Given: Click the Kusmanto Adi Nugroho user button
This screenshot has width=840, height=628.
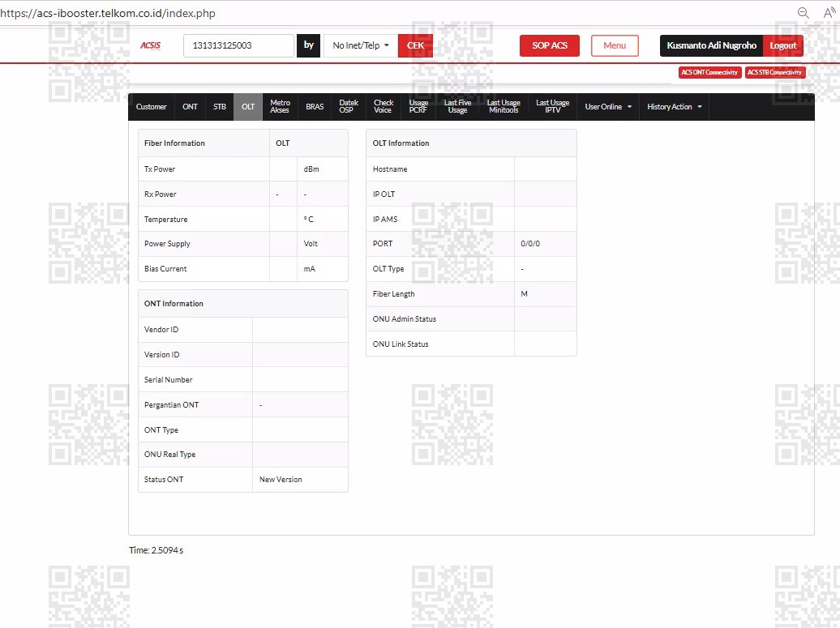Looking at the screenshot, I should point(711,45).
